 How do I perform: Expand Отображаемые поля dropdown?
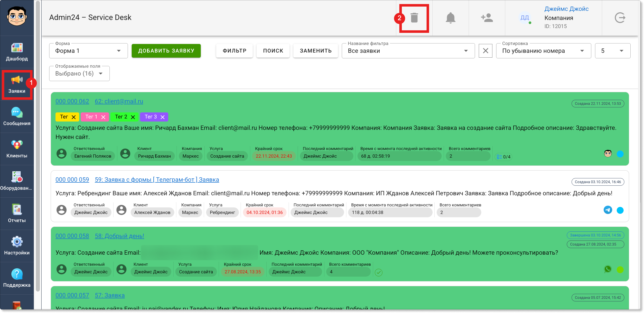pyautogui.click(x=79, y=74)
